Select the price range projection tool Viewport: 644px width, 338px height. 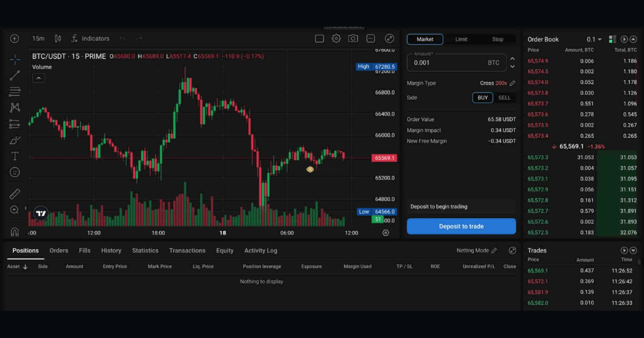point(15,124)
